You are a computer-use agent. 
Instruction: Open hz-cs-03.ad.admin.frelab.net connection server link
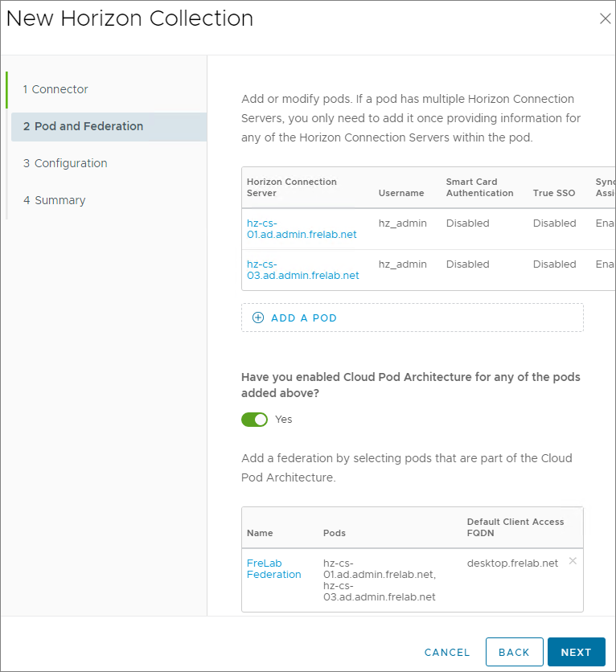pos(302,270)
